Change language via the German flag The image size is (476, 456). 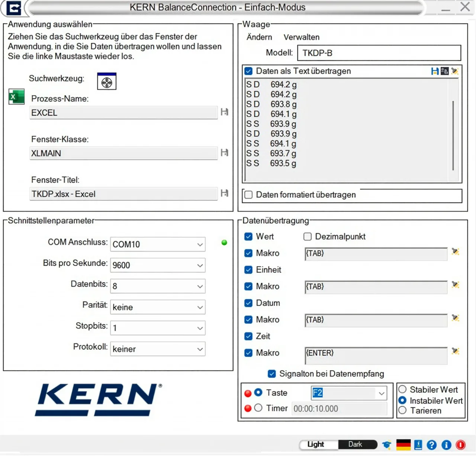coord(403,444)
